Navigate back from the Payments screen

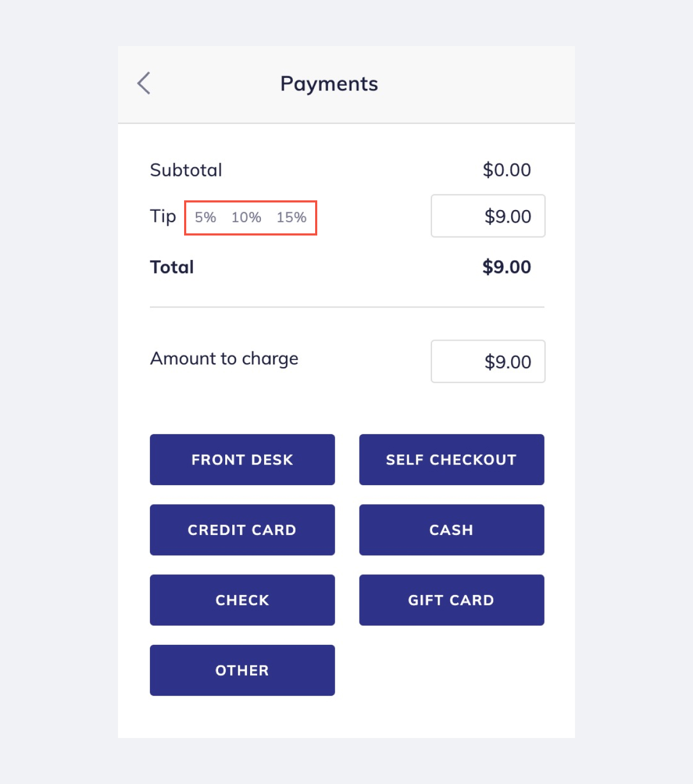[x=143, y=84]
